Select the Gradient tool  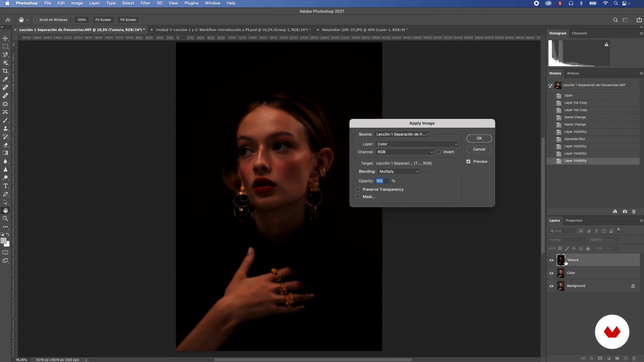click(x=5, y=153)
